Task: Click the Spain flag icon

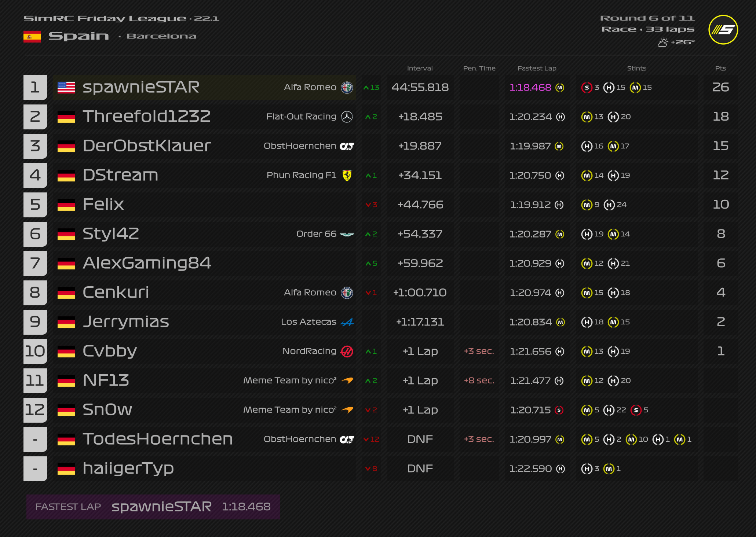Action: pyautogui.click(x=32, y=36)
